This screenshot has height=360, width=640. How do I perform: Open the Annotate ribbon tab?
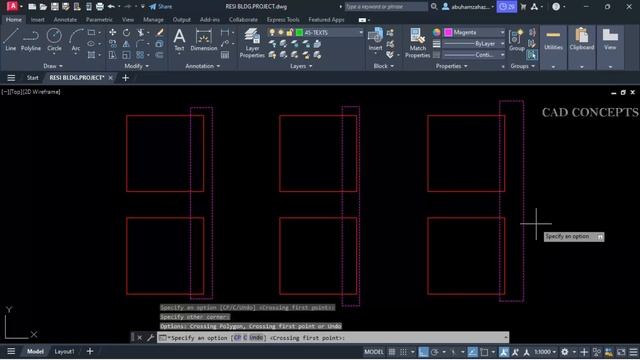coord(65,20)
